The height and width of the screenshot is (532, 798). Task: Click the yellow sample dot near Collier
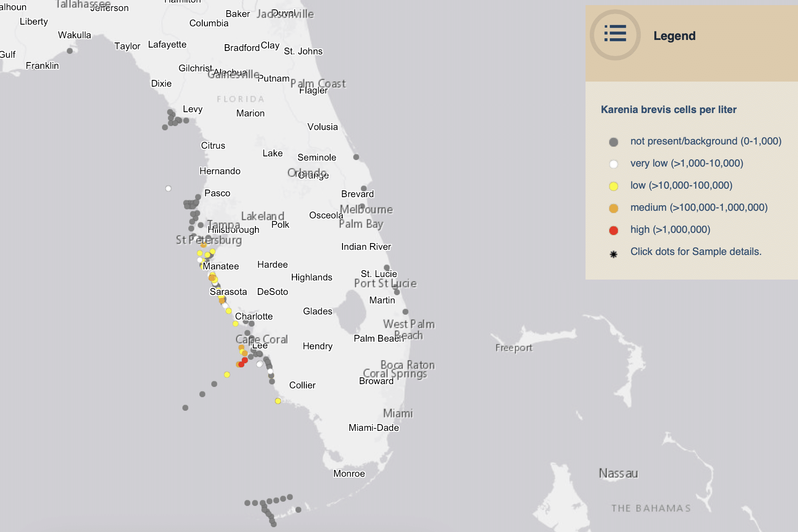278,400
